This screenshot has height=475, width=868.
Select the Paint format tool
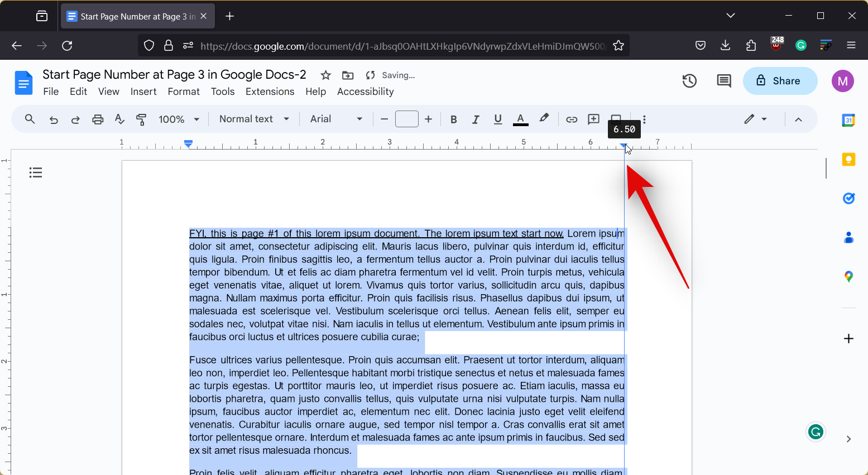click(141, 119)
